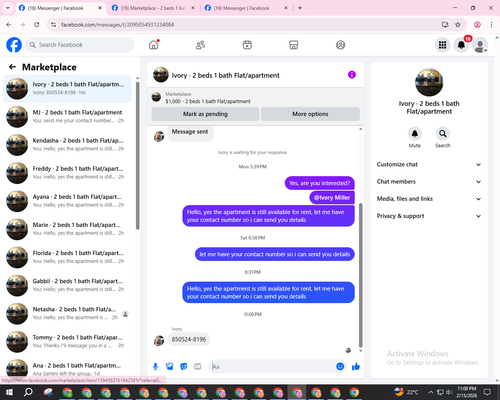500x400 pixels.
Task: Reload the page in the browser
Action: [37, 25]
